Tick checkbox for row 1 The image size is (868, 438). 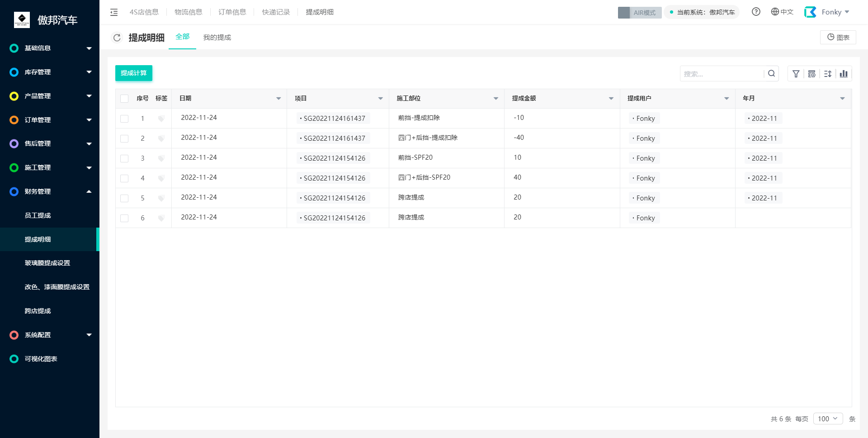[x=124, y=119]
